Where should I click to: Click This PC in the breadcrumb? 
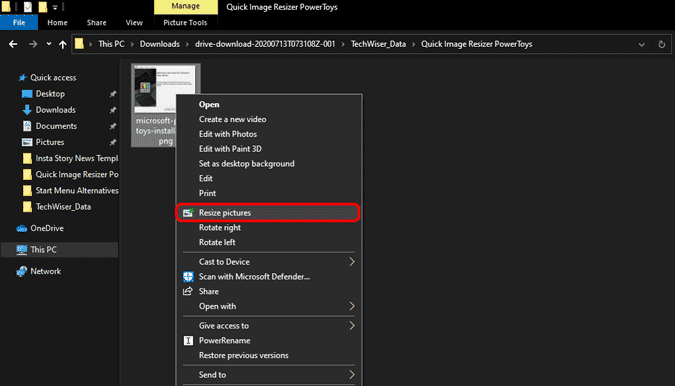click(111, 44)
